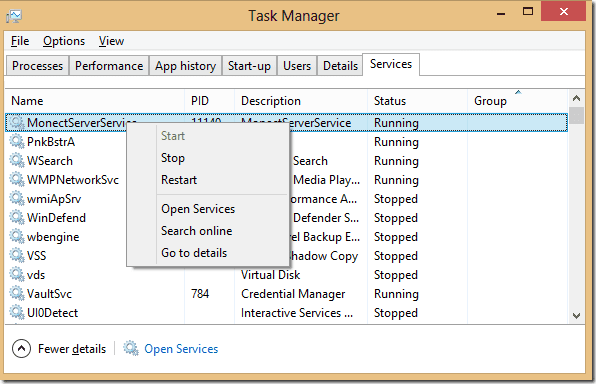Sort by the Status column header
Screen dimensions: 596x384
tap(417, 101)
